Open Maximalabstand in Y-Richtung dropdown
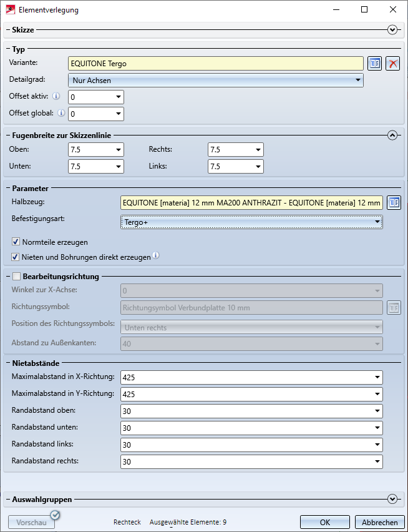The image size is (408, 532). click(377, 394)
